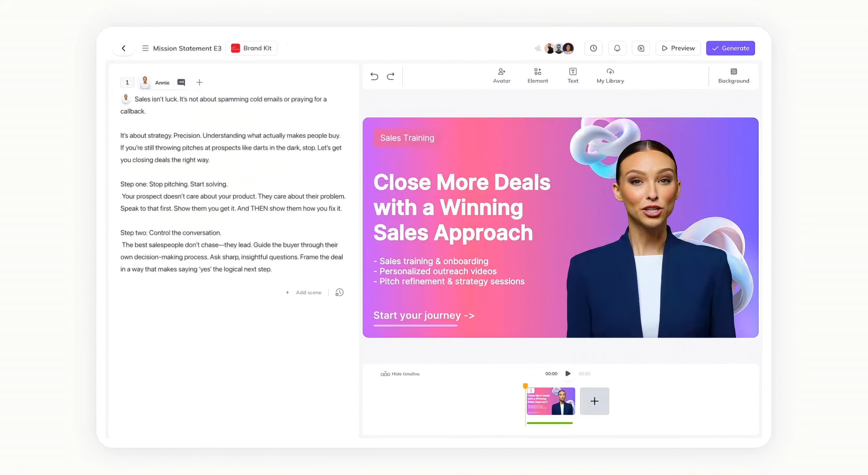868x475 pixels.
Task: Click the Preview button
Action: point(678,48)
